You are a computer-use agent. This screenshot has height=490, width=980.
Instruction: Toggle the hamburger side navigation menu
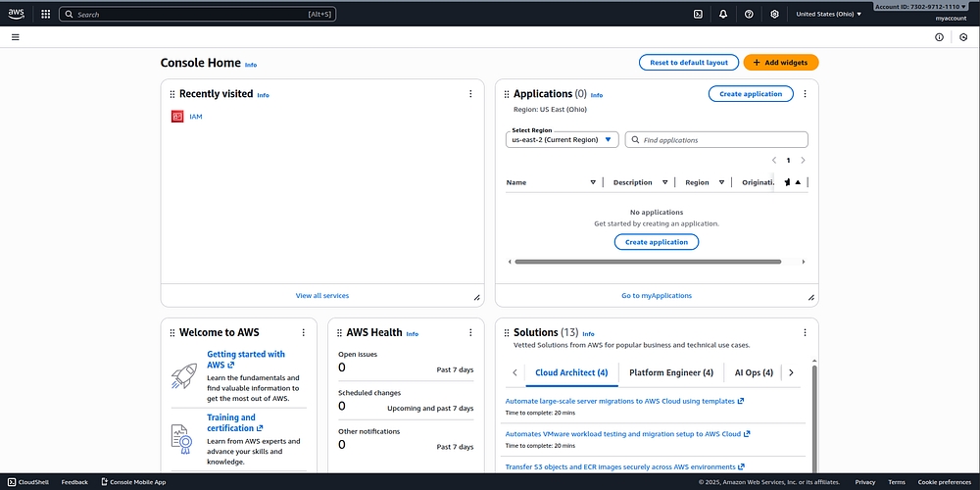(x=15, y=37)
